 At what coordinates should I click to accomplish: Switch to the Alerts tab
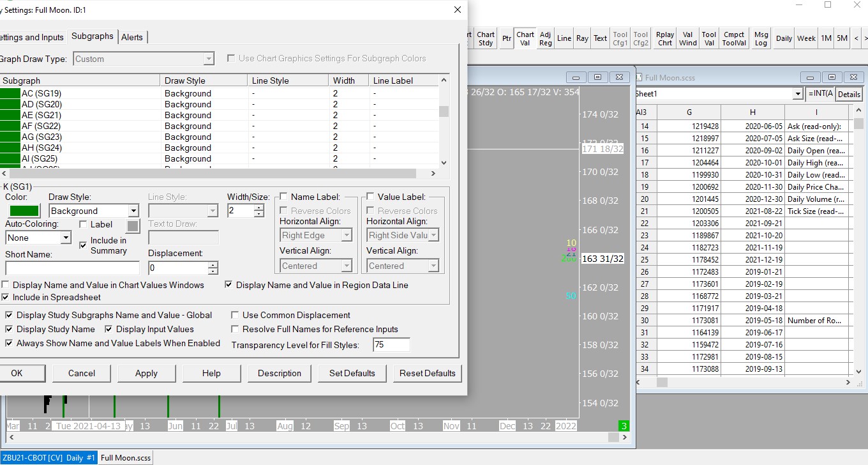(x=132, y=37)
